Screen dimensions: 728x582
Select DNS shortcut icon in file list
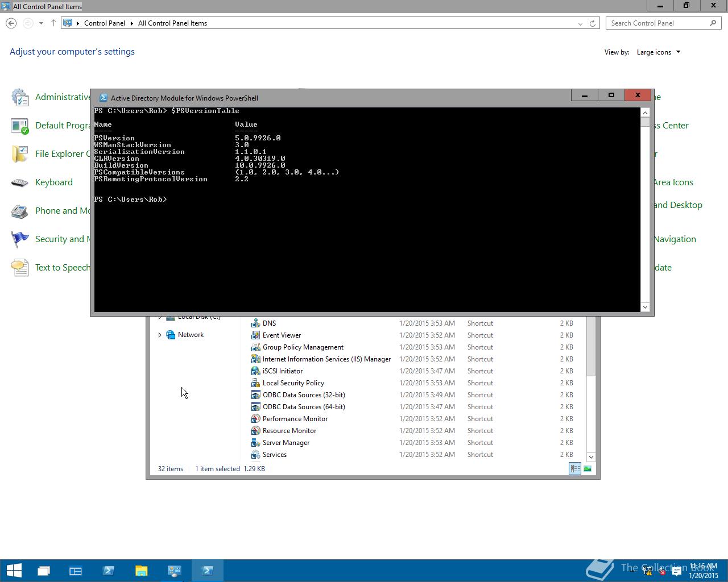tap(256, 323)
